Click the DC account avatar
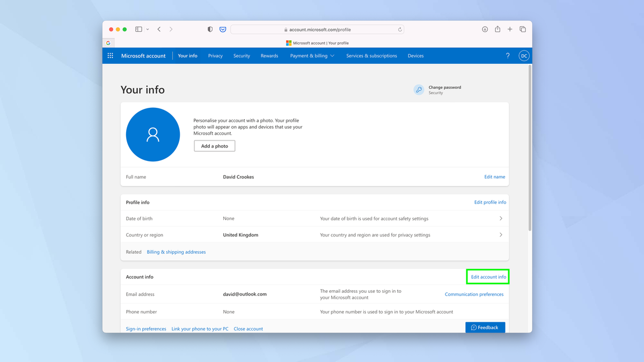This screenshot has height=362, width=644. 524,55
